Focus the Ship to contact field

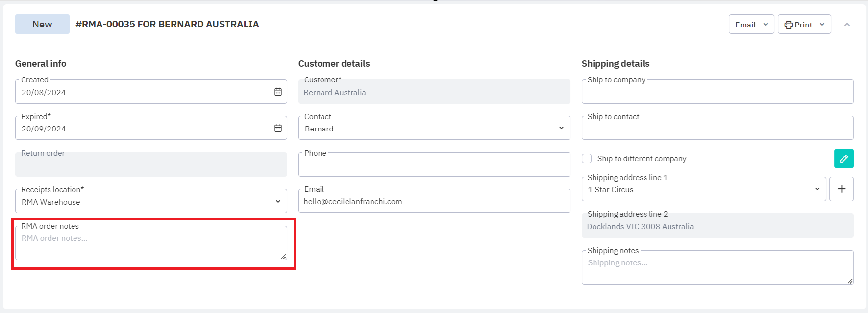(717, 129)
